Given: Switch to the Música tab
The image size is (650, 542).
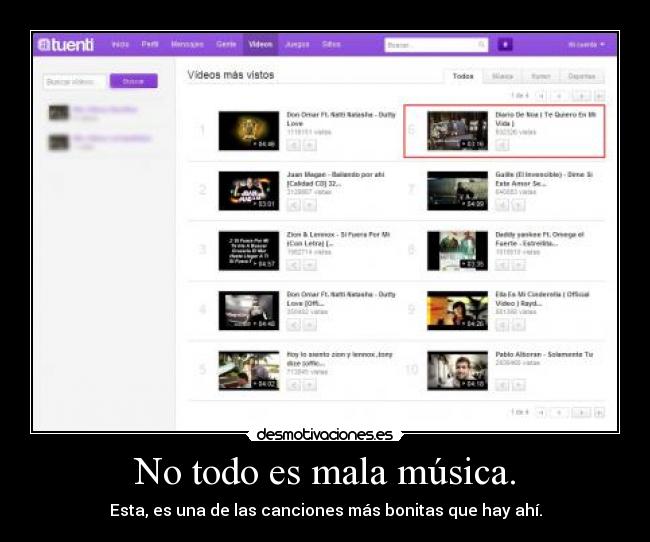Looking at the screenshot, I should pyautogui.click(x=502, y=76).
